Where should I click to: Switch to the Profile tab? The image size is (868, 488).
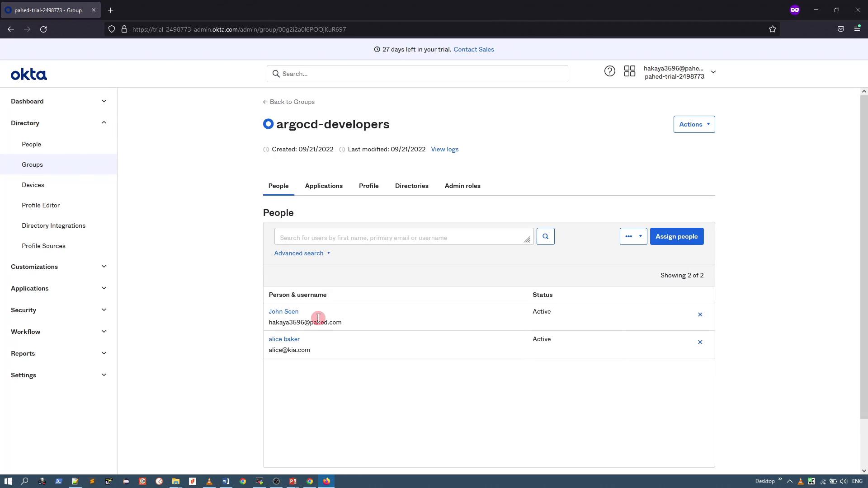point(369,186)
